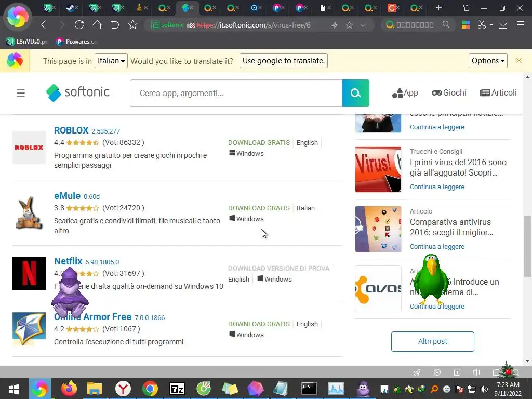Click Continua a leggere under Comparativa antivirus
Image resolution: width=532 pixels, height=399 pixels.
[x=437, y=247]
